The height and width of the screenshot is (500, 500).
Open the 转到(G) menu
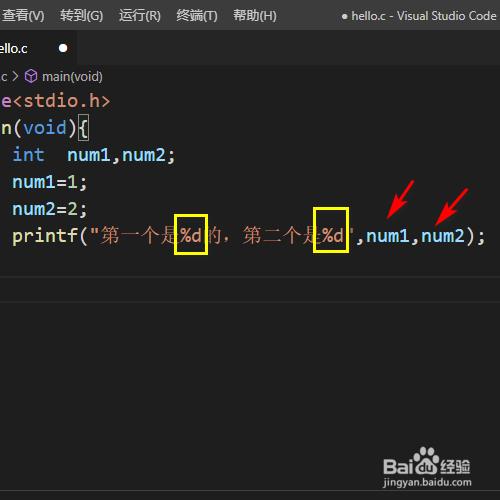[81, 15]
